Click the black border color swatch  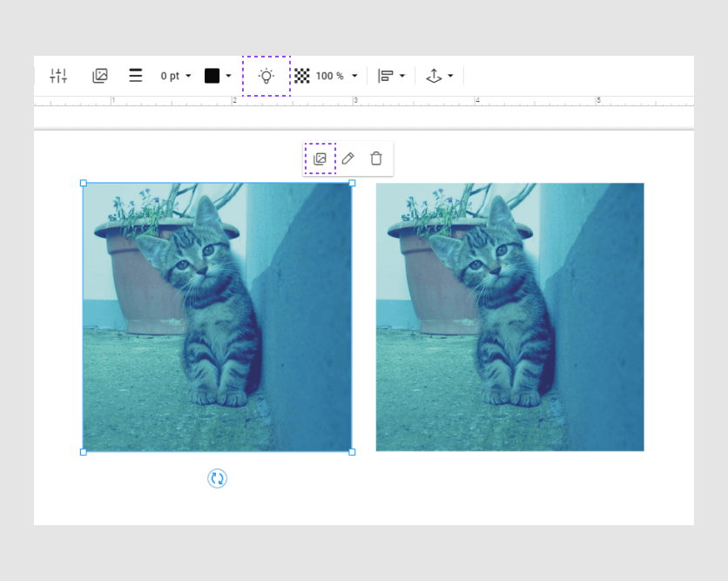click(x=210, y=76)
